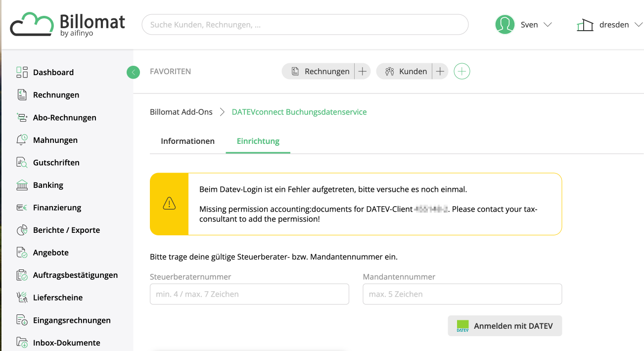The width and height of the screenshot is (644, 351).
Task: Focus the search field Suche Kunden, Rechnungen
Action: 305,24
